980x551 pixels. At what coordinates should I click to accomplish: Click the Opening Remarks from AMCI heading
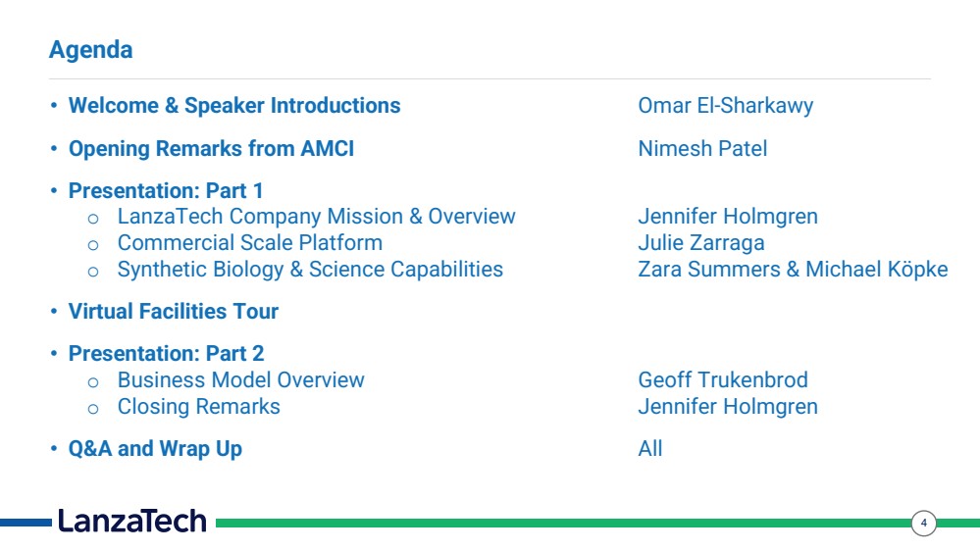[x=211, y=149]
